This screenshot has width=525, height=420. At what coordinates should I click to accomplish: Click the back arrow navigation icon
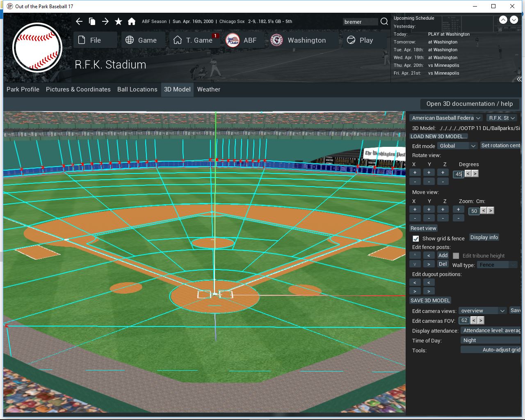click(79, 21)
